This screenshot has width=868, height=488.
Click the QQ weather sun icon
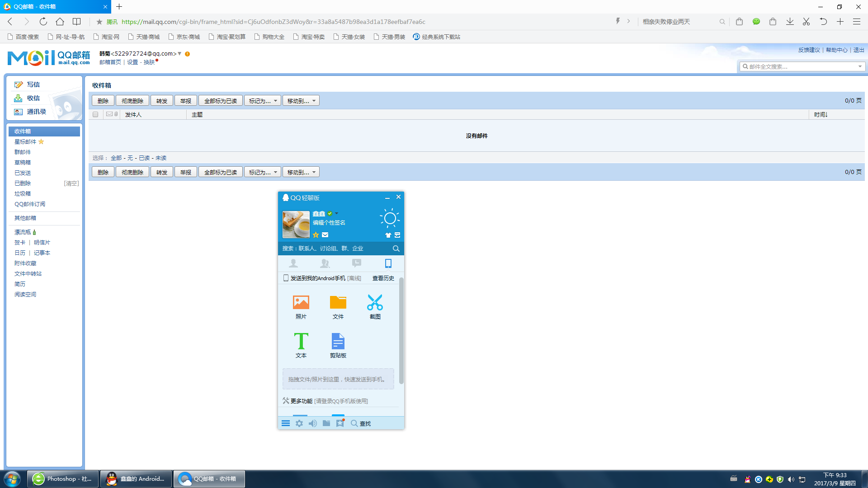point(389,218)
